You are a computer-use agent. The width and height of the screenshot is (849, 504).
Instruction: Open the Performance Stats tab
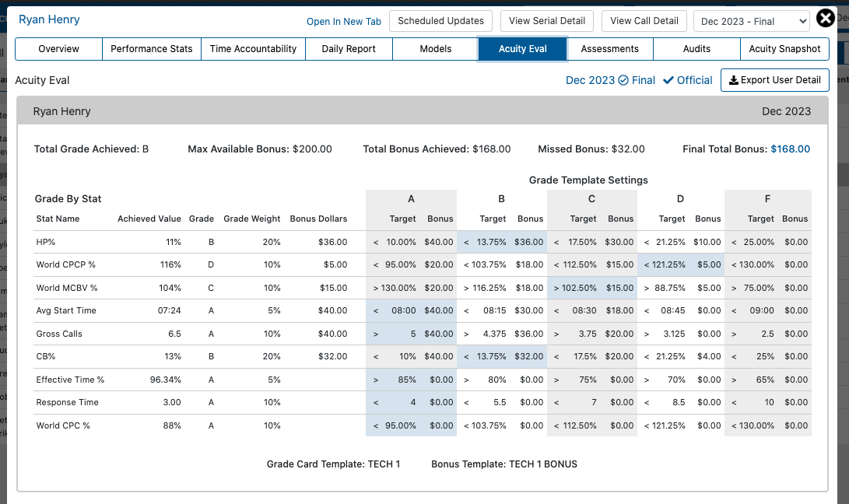point(152,49)
